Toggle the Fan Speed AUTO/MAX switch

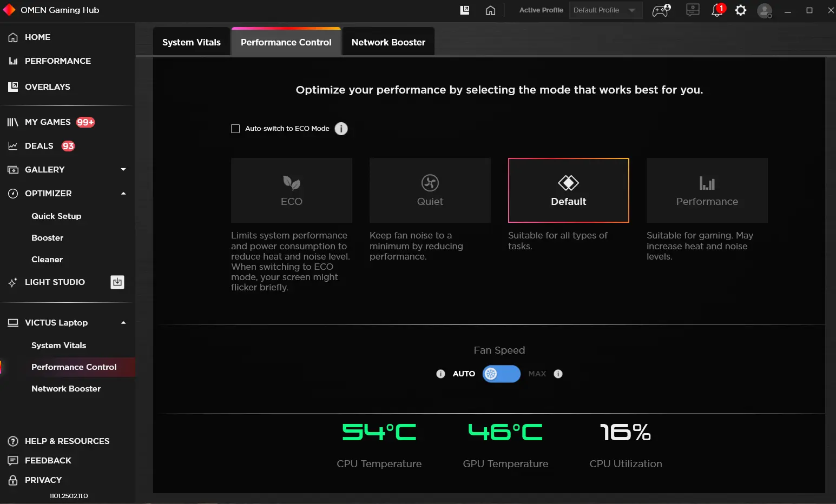(502, 374)
